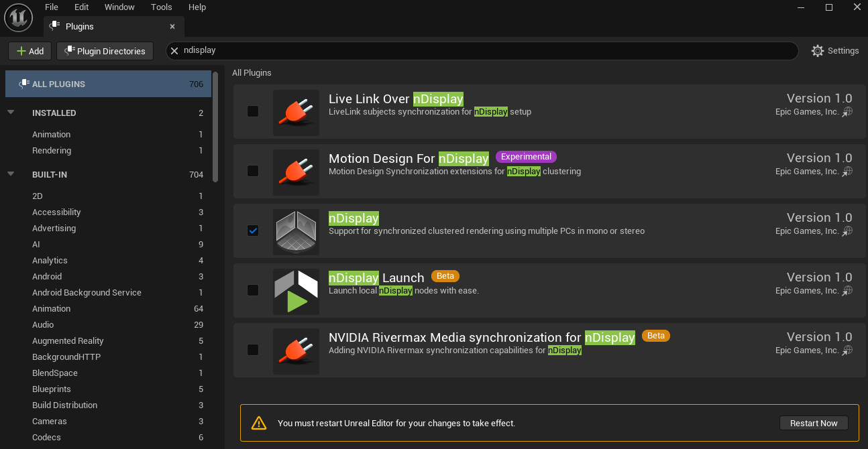Open the Epic Games globe link for NVIDIA Rivermax
Screen dimensions: 868x449
coord(848,350)
